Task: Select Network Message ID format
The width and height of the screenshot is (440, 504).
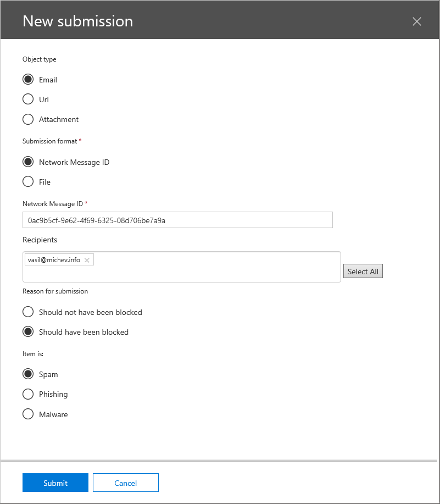Action: pos(28,162)
